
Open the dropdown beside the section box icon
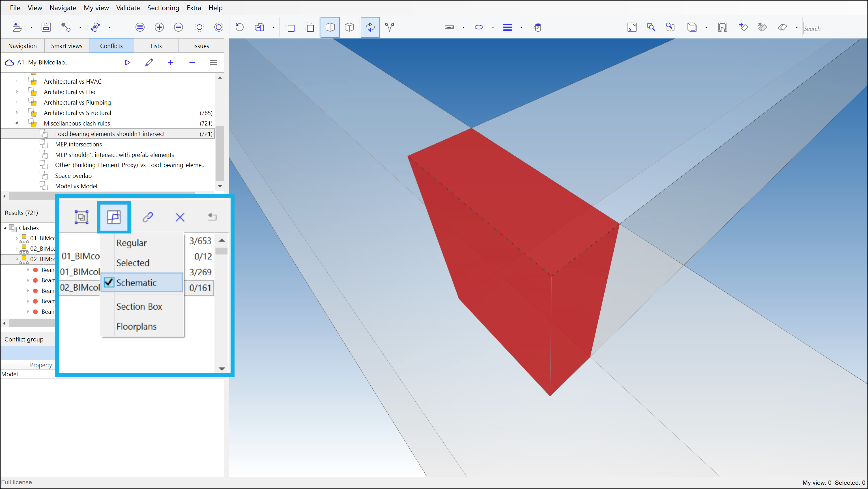click(x=706, y=28)
